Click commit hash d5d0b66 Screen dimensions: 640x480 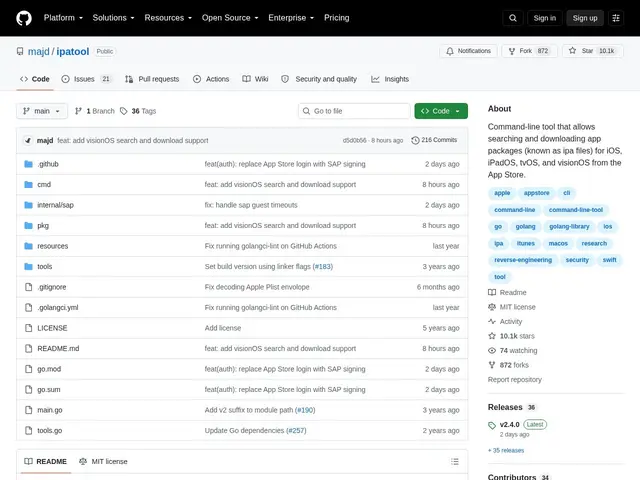coord(354,140)
